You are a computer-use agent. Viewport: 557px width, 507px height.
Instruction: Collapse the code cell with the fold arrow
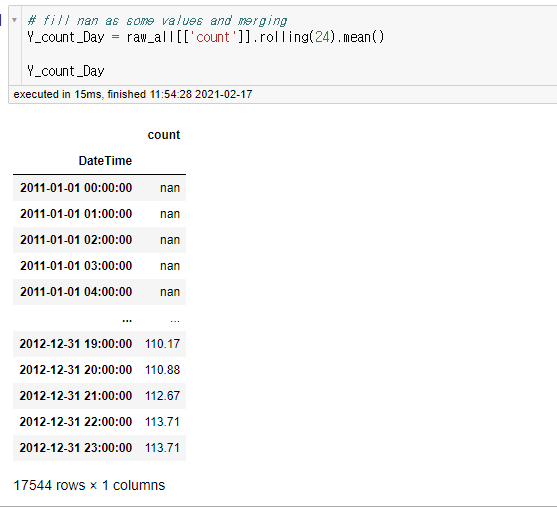(x=15, y=20)
